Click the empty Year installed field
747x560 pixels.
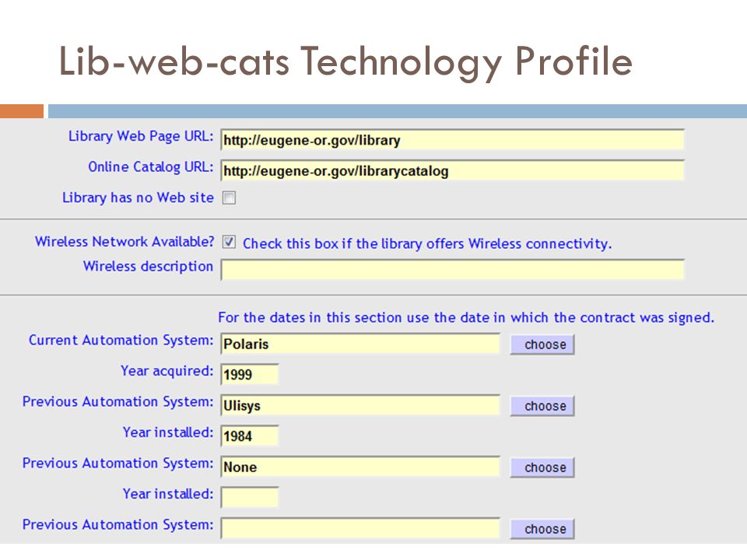pos(250,497)
